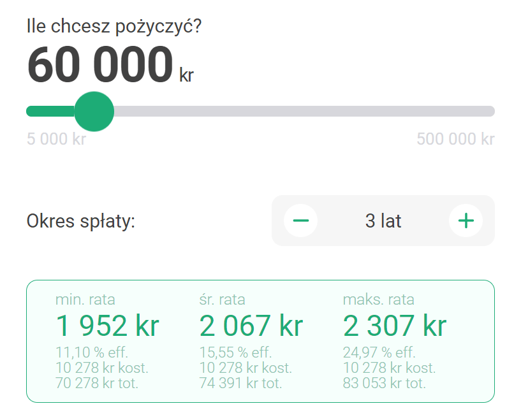
Task: Click the 83 053 kr tot. value
Action: [x=384, y=383]
